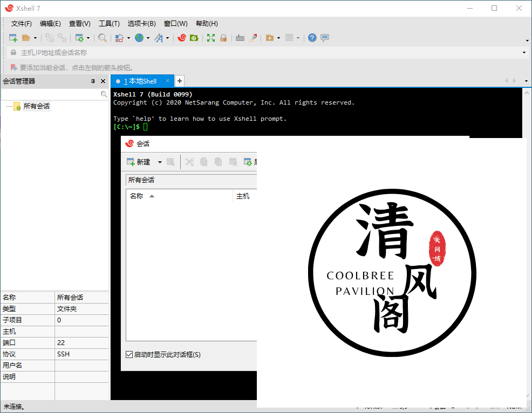Close the 会话管理器 panel
532x413 pixels.
click(103, 81)
